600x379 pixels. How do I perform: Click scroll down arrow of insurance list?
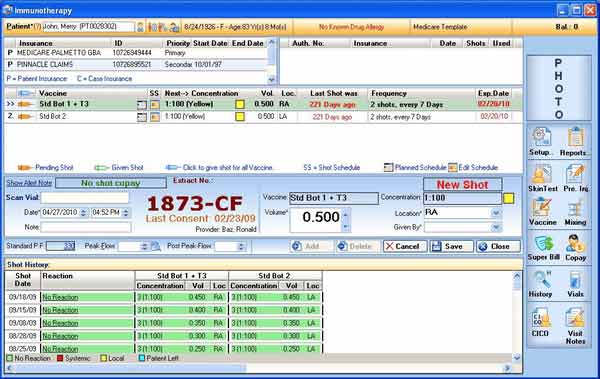pos(272,80)
